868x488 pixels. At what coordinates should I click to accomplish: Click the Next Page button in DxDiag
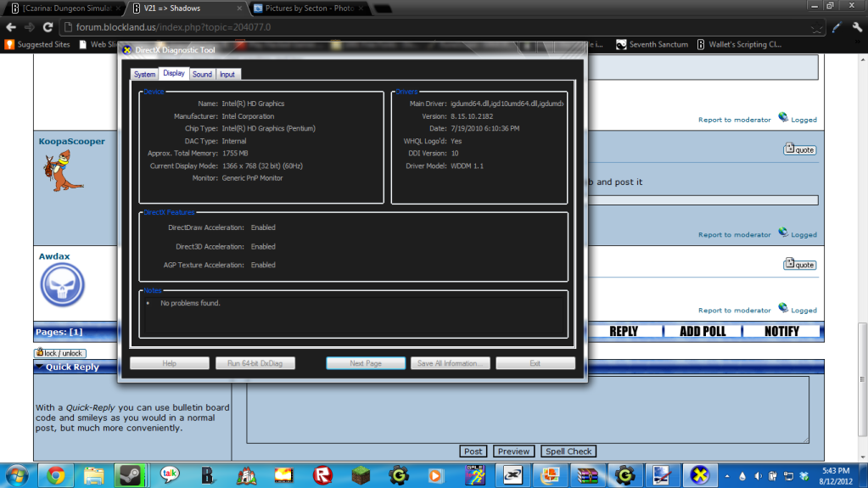(x=366, y=363)
